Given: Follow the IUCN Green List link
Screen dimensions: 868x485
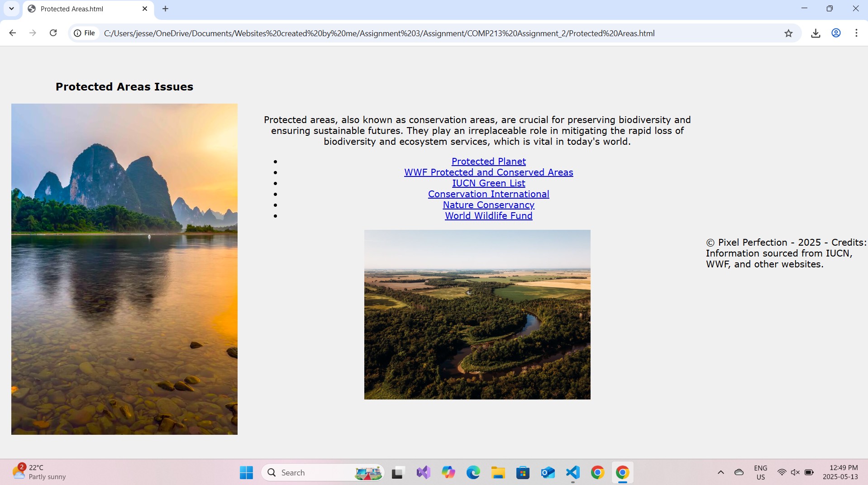Looking at the screenshot, I should [x=488, y=183].
